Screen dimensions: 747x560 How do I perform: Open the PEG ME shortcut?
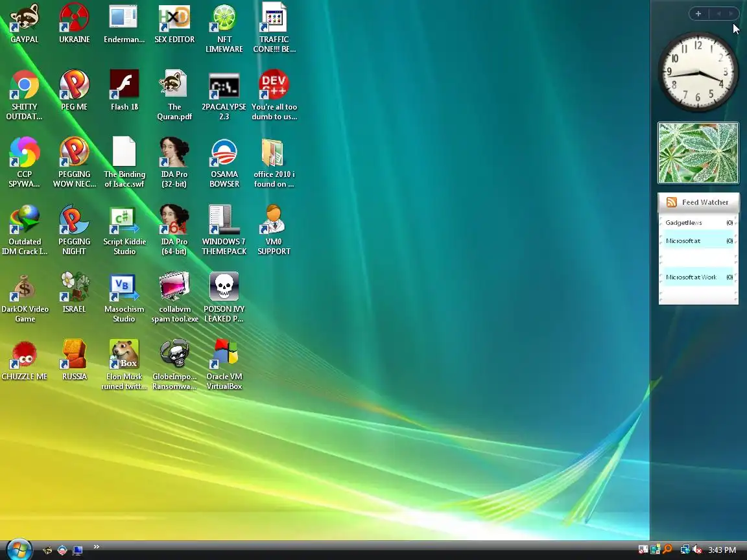(x=75, y=91)
